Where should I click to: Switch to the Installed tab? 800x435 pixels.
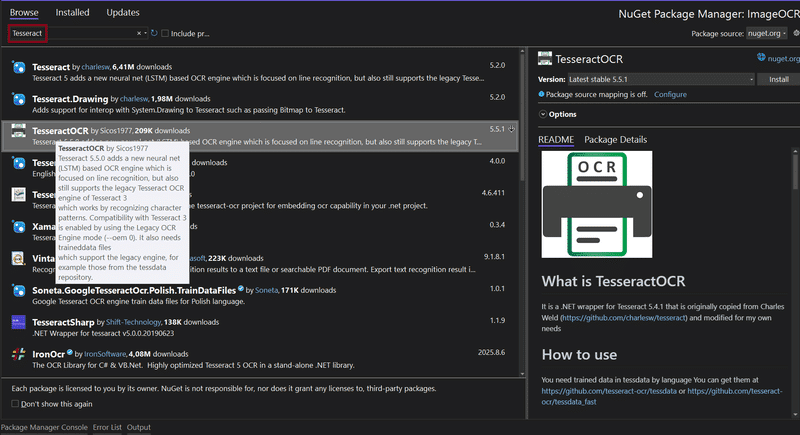click(x=72, y=12)
